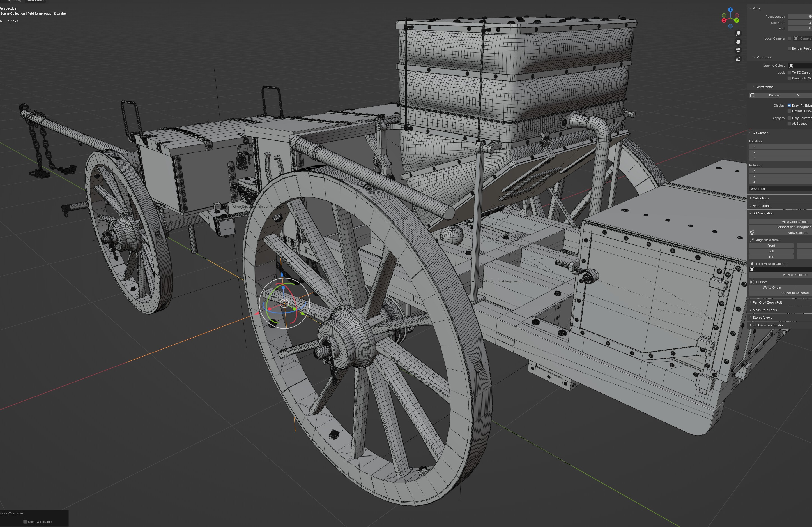Enable the Local Camera checkbox
Screen dimensions: 812x527
(x=789, y=38)
